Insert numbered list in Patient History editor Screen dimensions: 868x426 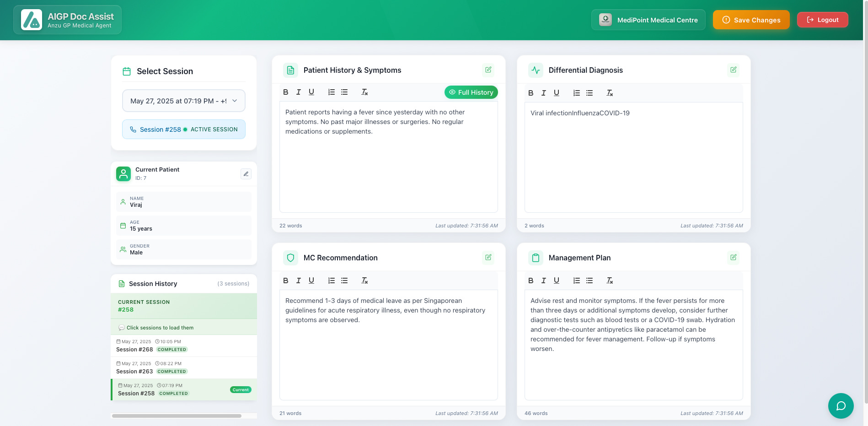(x=332, y=92)
